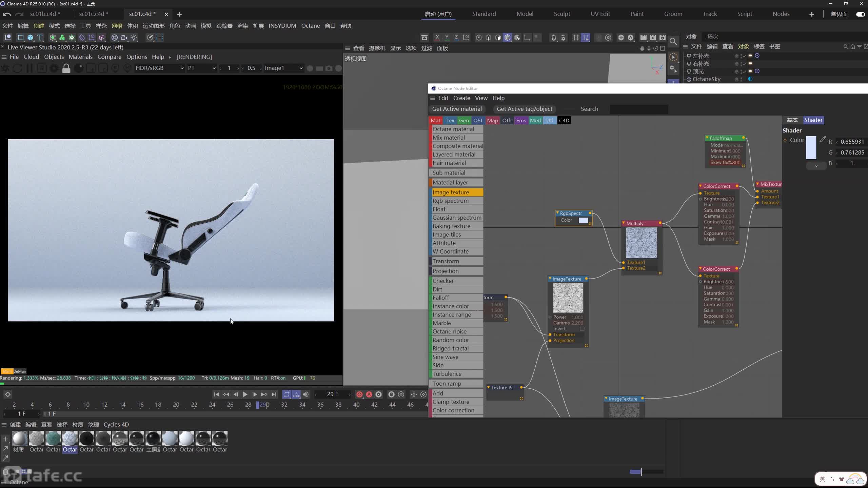This screenshot has height=488, width=868.
Task: Click the Z axis lock icon
Action: click(456, 38)
